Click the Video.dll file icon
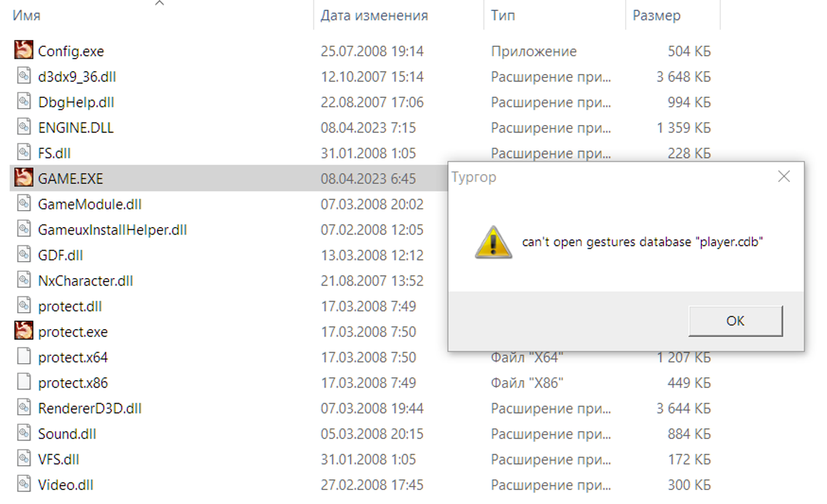Viewport: 827px width, 504px height. coord(23,484)
